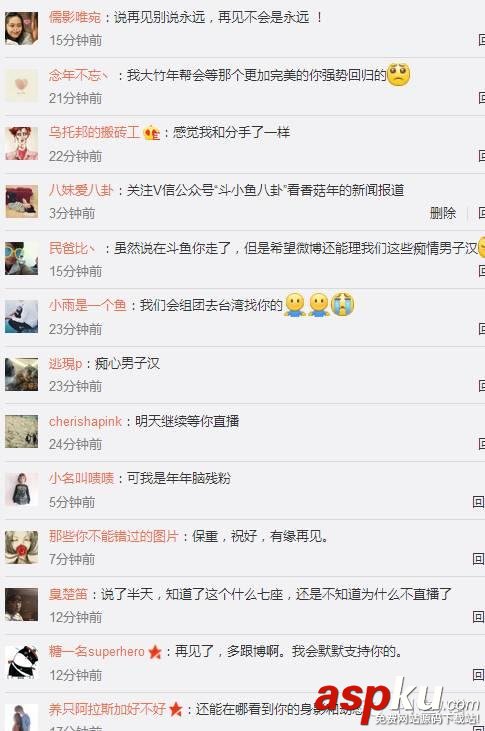Click the first smiley emoji after 找你的
The height and width of the screenshot is (731, 485).
295,304
